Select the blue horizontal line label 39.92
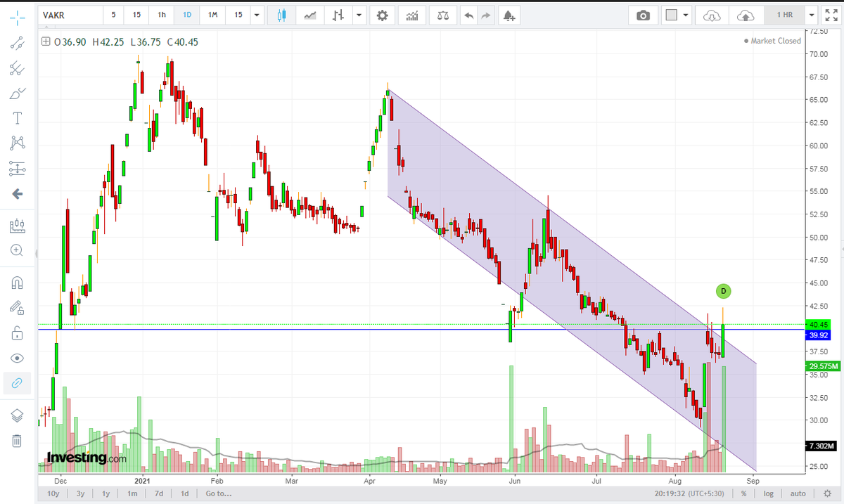The width and height of the screenshot is (844, 504). 817,335
